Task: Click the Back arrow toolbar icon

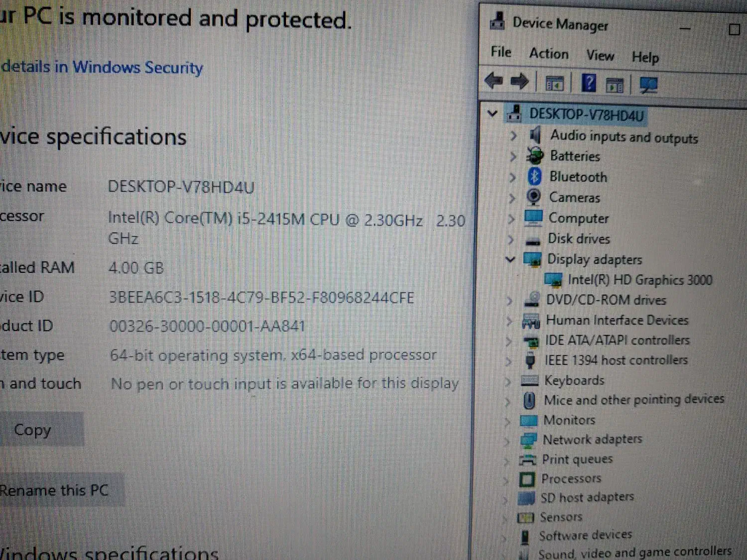Action: click(494, 81)
